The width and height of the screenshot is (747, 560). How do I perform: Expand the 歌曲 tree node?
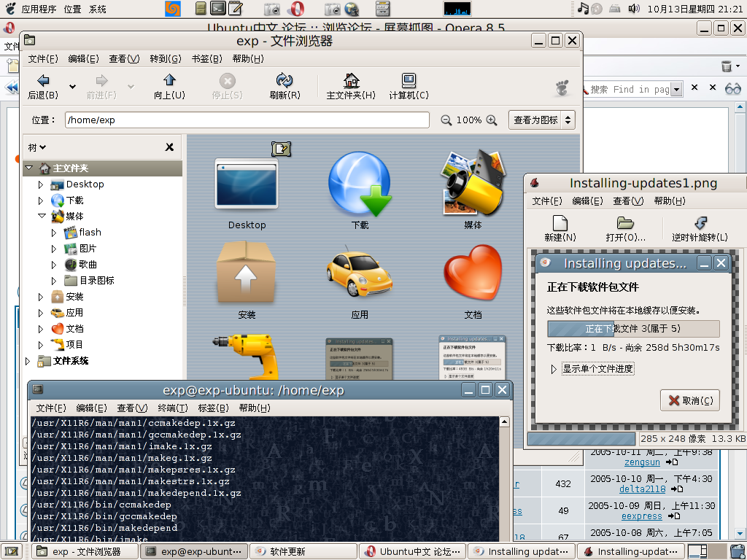(54, 264)
